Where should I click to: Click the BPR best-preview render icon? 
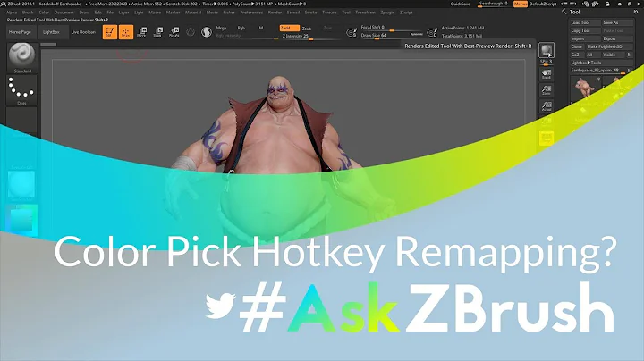[547, 50]
